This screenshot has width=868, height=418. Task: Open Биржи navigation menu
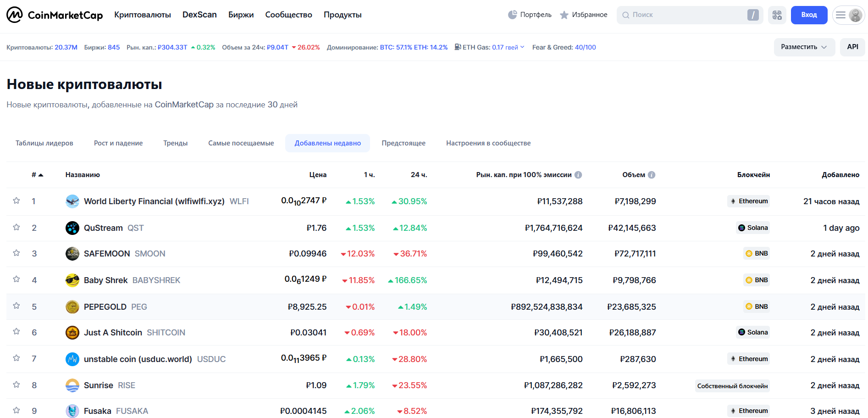tap(241, 15)
